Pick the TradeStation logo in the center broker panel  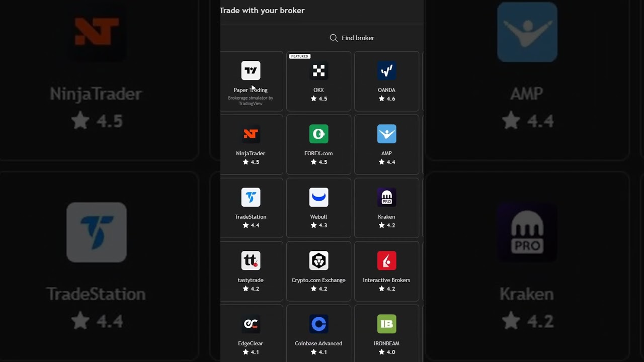[251, 198]
